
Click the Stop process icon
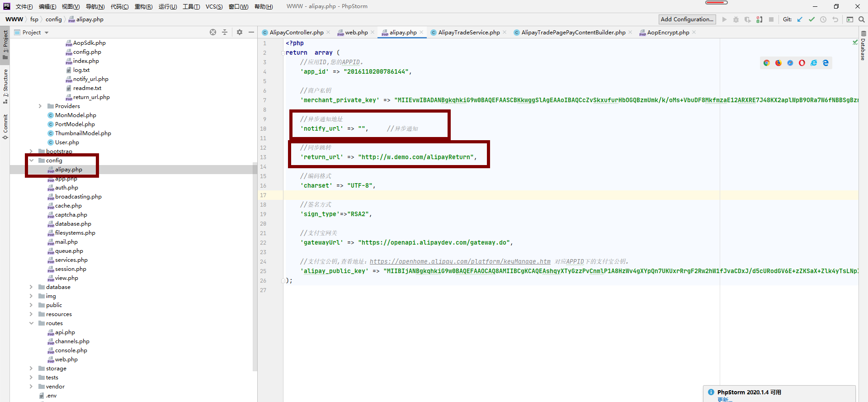(x=771, y=19)
